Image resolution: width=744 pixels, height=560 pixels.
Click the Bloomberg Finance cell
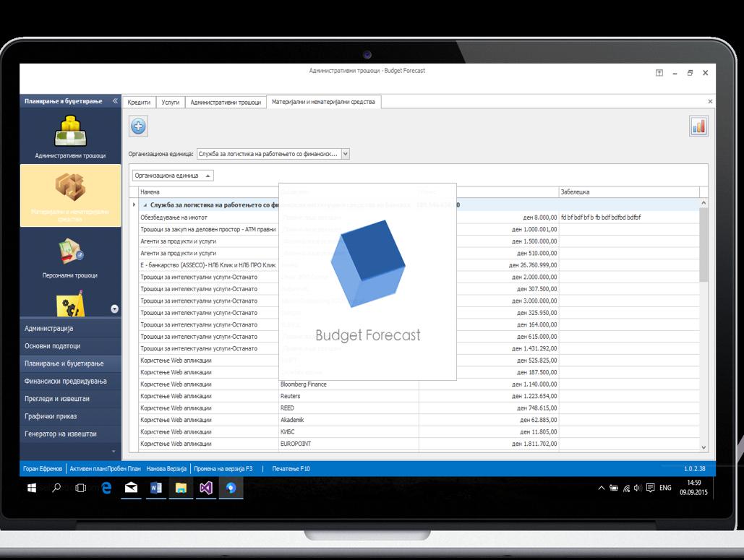[349, 384]
